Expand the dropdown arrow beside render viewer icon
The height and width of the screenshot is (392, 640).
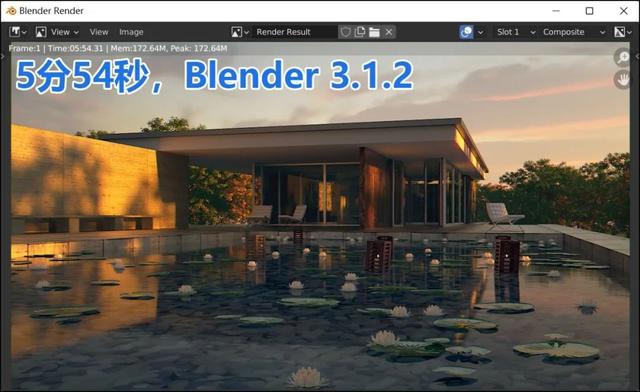pos(481,32)
